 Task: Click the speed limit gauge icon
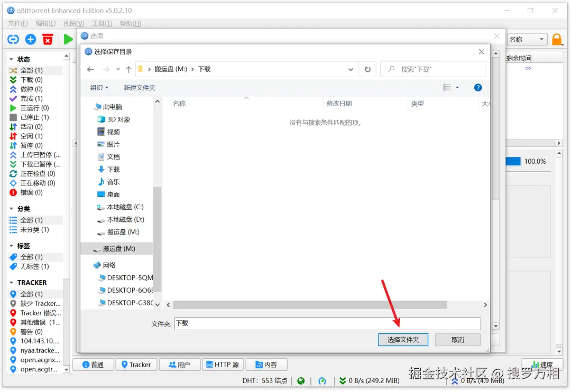coord(323,381)
